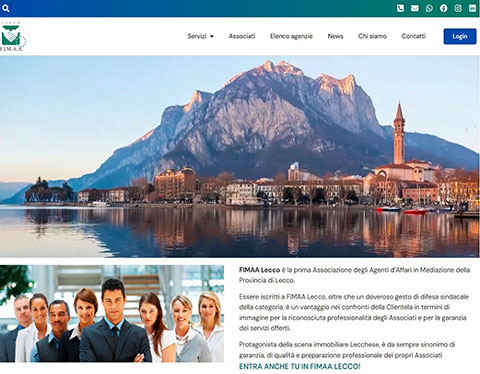Open the Instagram icon link
Viewport: 480px width, 374px height.
coord(458,8)
